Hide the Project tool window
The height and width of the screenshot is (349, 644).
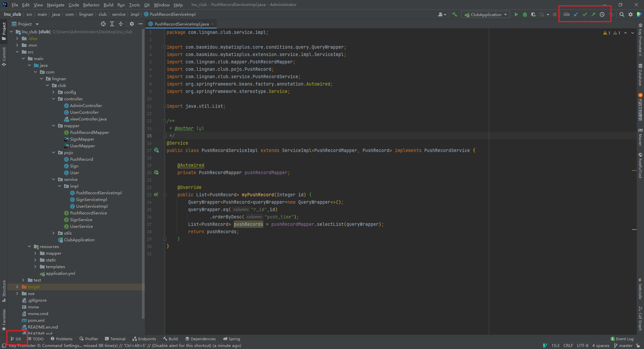coord(141,24)
